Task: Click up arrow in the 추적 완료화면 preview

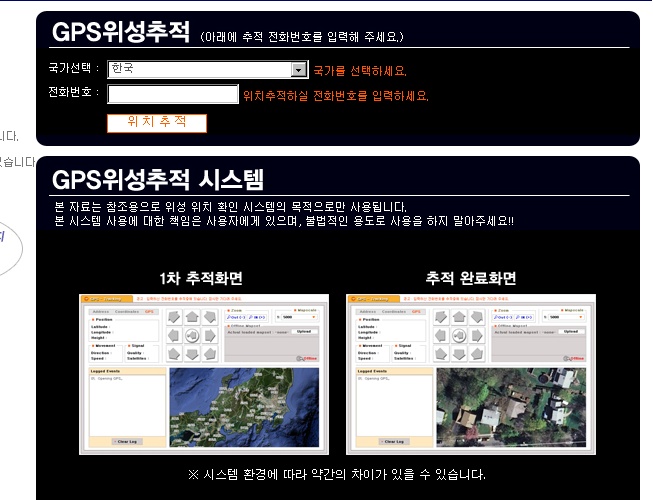Action: point(459,317)
